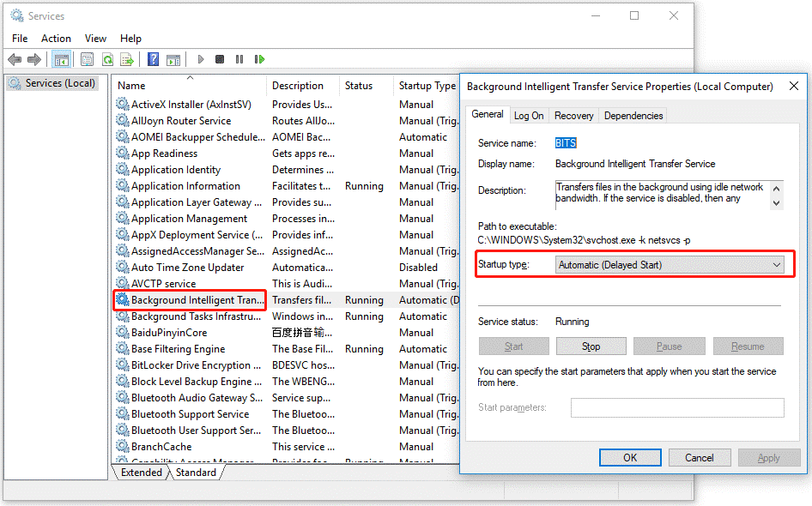
Task: Apply the changed startup type
Action: (x=769, y=457)
